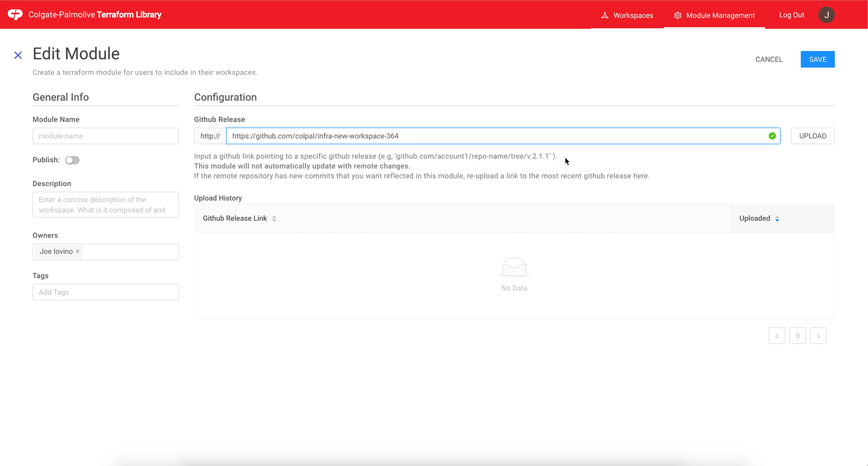868x466 pixels.
Task: Close the Edit Module page with X
Action: pyautogui.click(x=18, y=55)
